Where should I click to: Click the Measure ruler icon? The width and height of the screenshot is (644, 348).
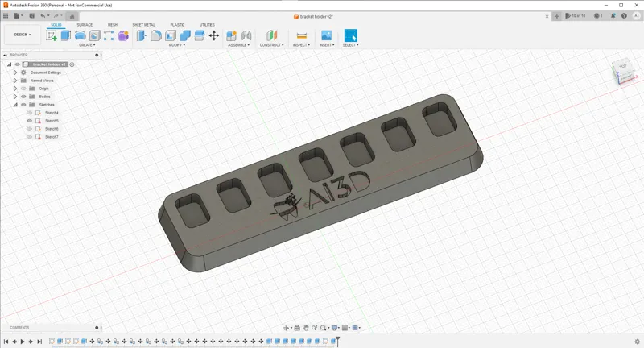point(301,35)
